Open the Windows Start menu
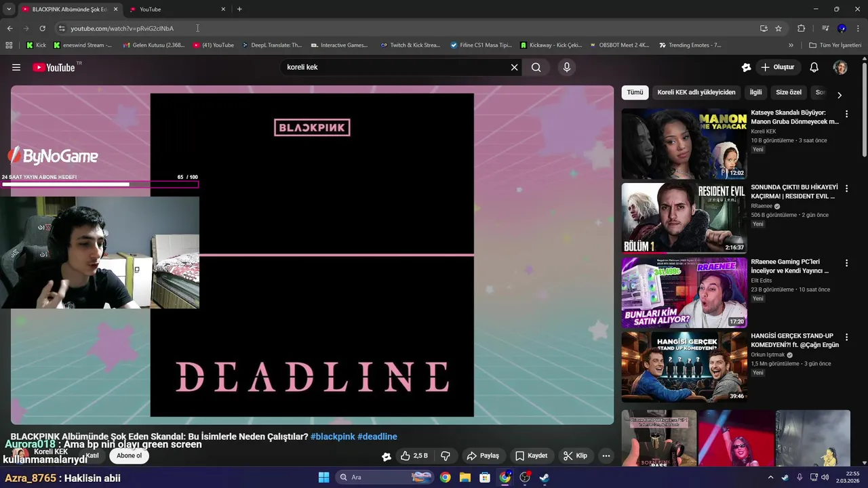Screen dimensions: 868x488 [x=323, y=477]
